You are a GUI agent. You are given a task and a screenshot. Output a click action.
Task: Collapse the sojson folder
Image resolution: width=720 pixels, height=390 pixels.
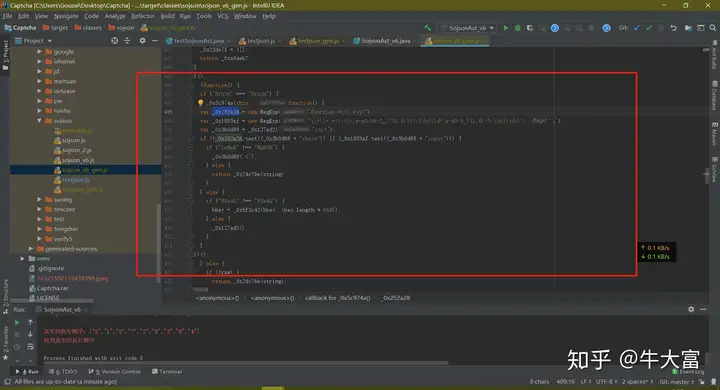(39, 120)
